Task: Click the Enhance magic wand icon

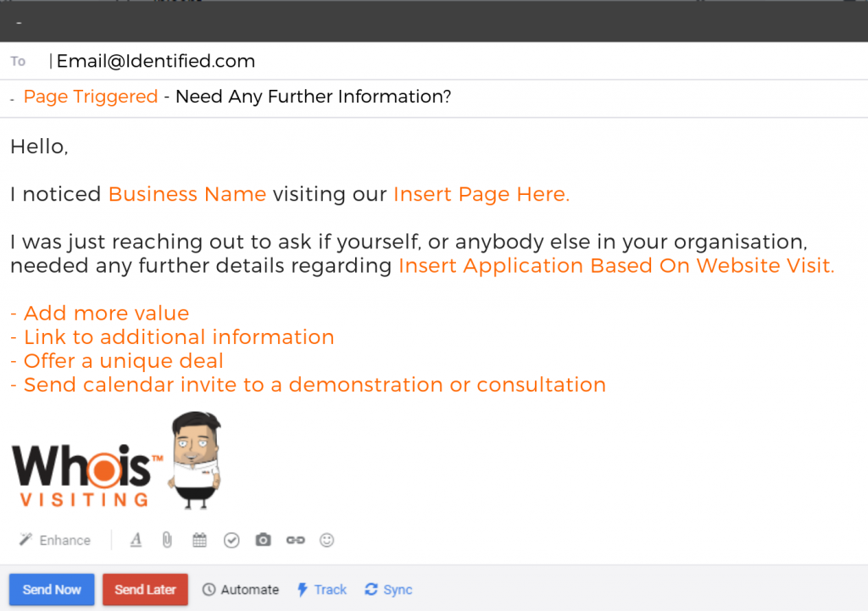Action: pos(26,540)
